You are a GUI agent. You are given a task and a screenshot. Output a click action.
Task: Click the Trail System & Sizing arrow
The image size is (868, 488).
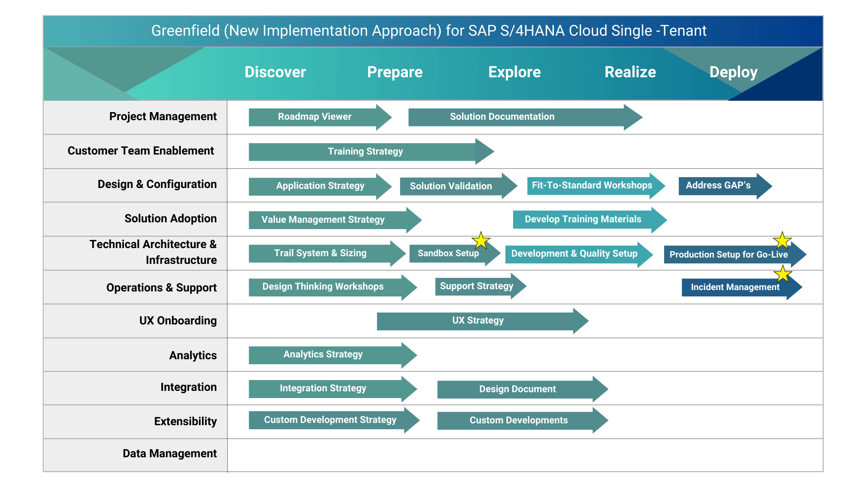point(327,253)
